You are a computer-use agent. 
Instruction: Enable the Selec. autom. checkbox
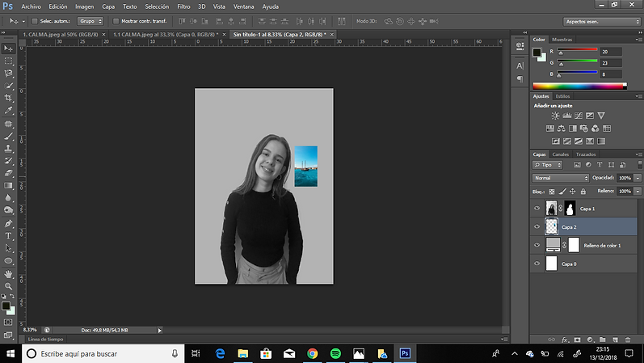pyautogui.click(x=35, y=21)
